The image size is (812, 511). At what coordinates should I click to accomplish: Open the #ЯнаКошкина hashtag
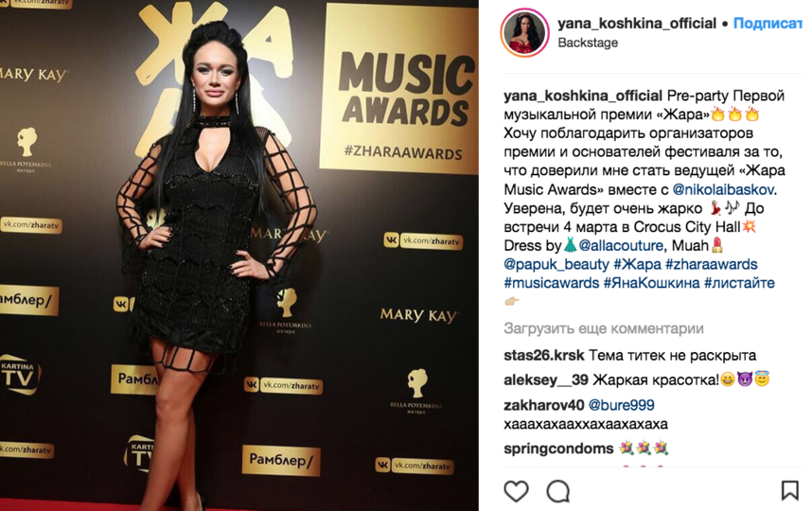point(651,283)
